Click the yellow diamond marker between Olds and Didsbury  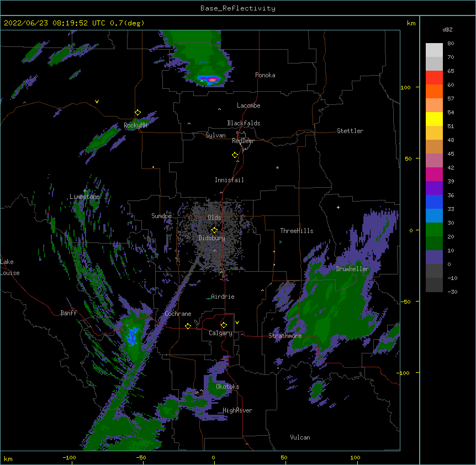point(214,230)
